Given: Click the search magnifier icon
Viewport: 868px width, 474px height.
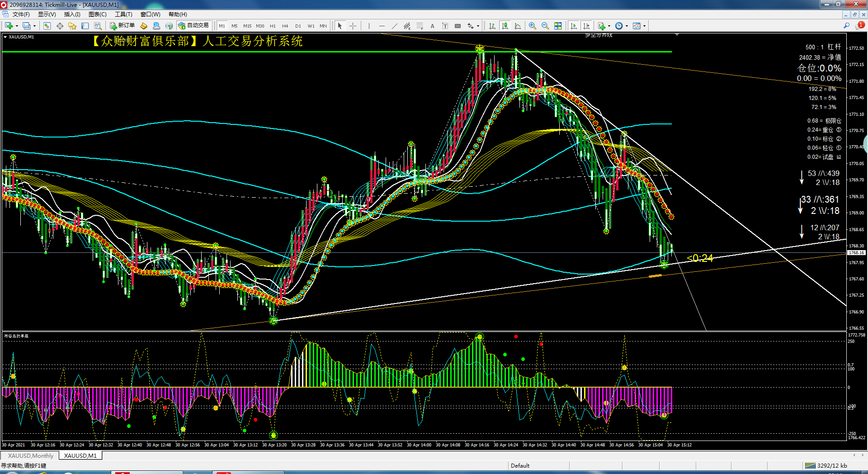Looking at the screenshot, I should click(846, 26).
